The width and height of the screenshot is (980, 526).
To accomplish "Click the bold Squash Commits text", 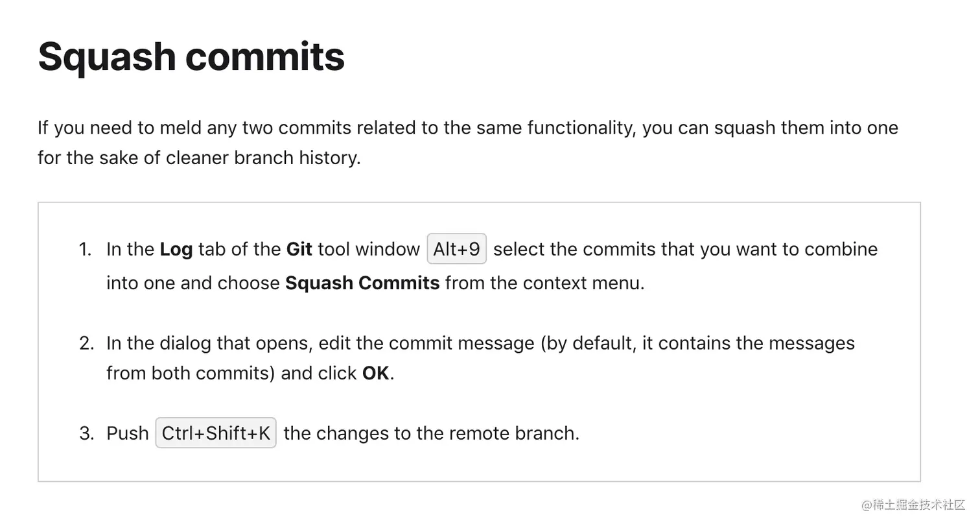I will point(362,283).
